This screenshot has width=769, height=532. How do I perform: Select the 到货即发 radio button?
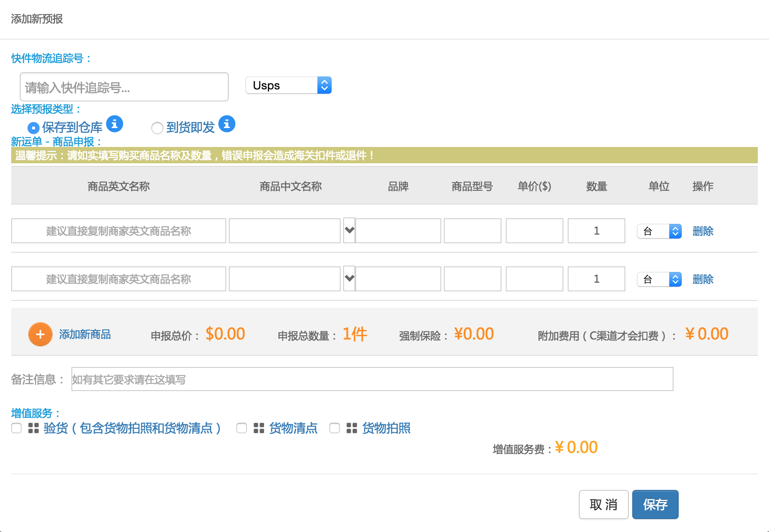tap(157, 128)
